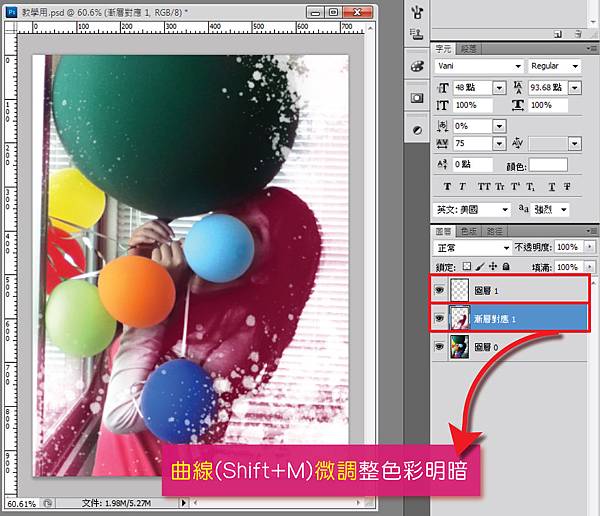The height and width of the screenshot is (516, 600).
Task: Toggle lock all padlock icon
Action: point(505,266)
